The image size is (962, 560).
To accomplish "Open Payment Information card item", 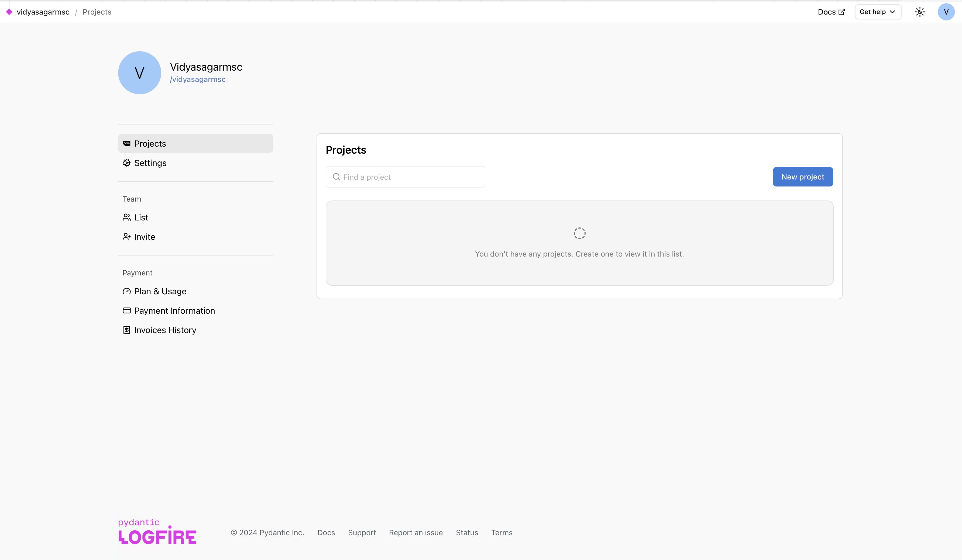I will pyautogui.click(x=174, y=311).
